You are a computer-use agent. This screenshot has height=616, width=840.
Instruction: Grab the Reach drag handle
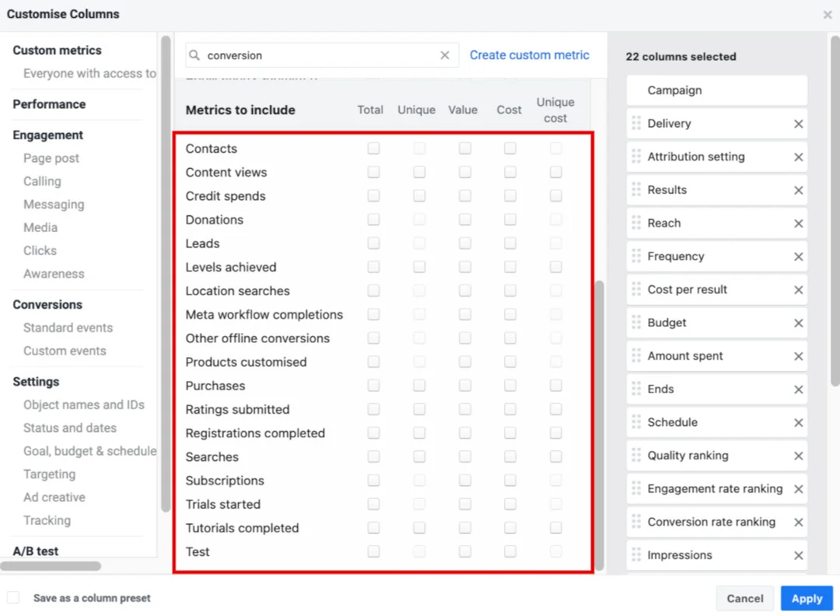click(x=636, y=222)
